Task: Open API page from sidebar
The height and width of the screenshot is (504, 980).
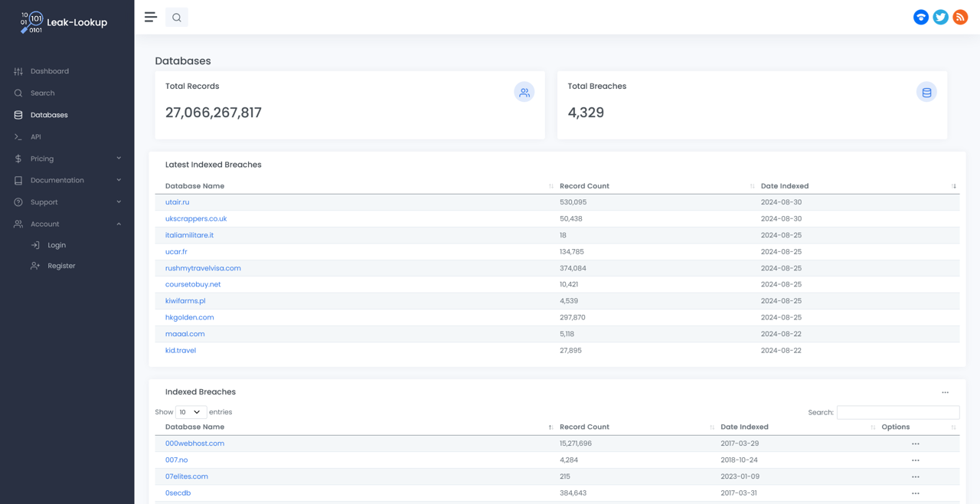Action: 36,137
